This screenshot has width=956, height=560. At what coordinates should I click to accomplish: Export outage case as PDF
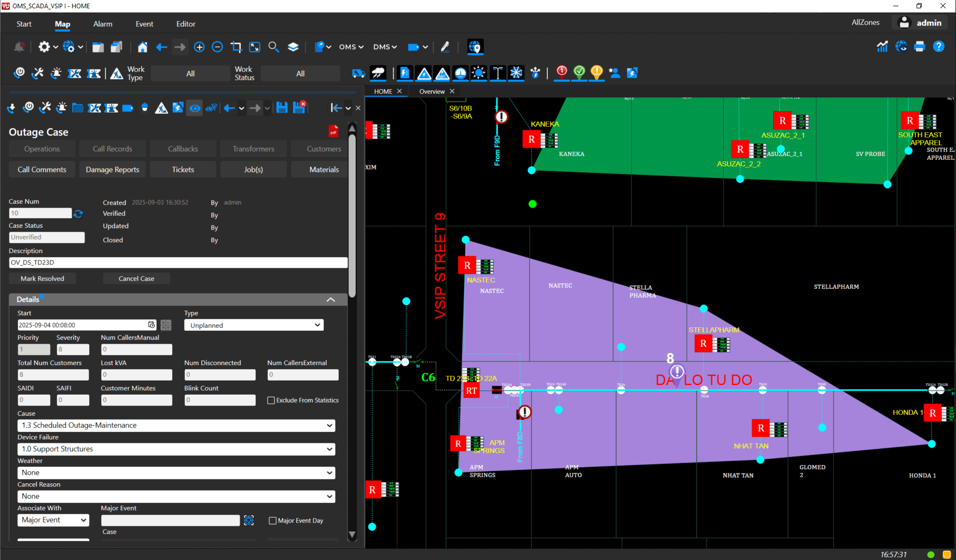pyautogui.click(x=333, y=132)
